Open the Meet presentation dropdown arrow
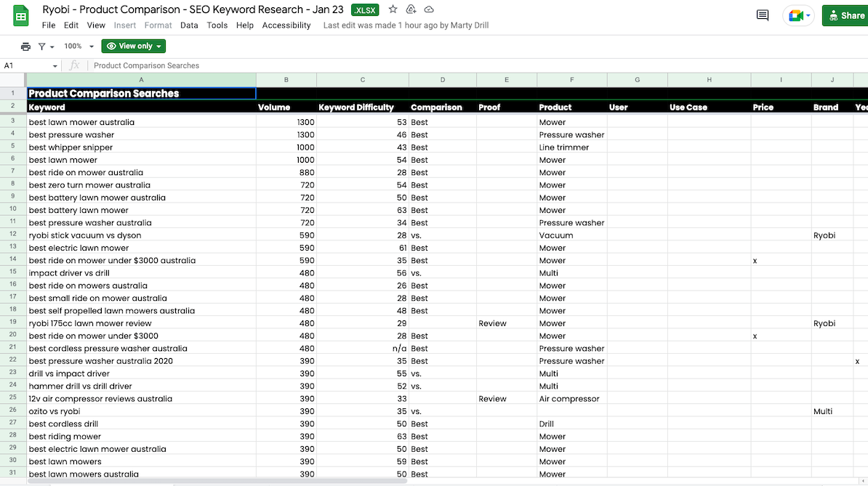The height and width of the screenshot is (486, 868). (807, 15)
